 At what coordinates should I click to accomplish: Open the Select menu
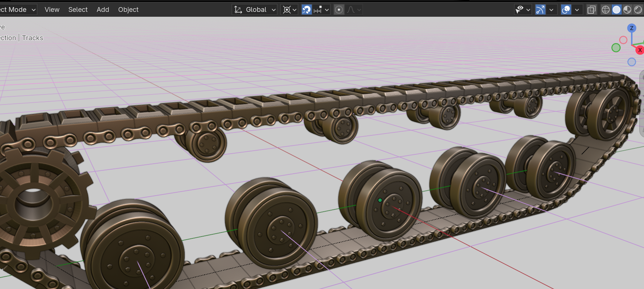pos(78,10)
